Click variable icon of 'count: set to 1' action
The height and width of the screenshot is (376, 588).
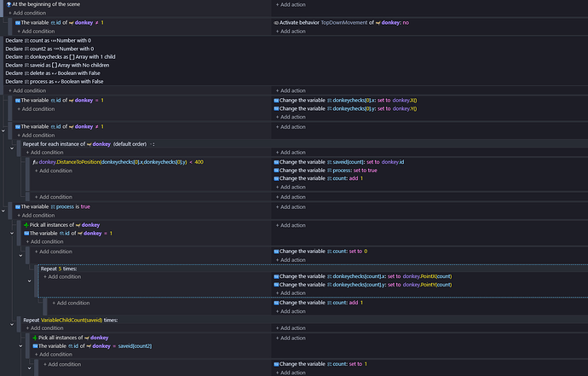pos(276,364)
